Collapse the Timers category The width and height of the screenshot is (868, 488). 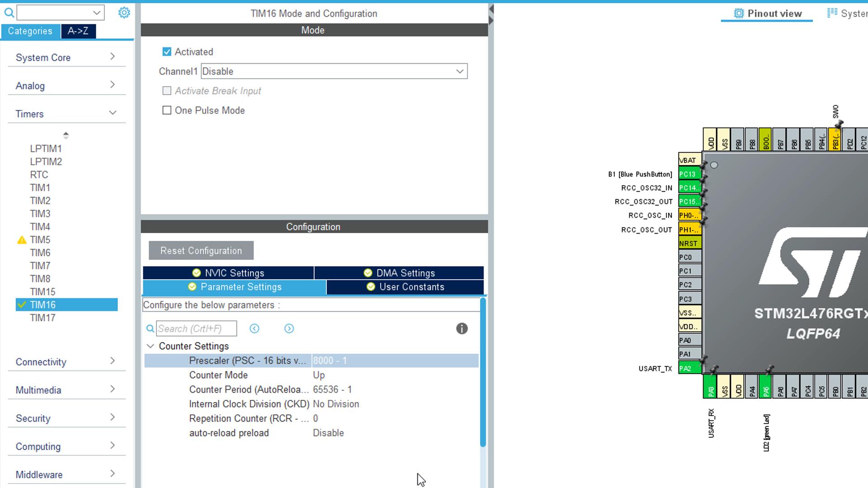(112, 113)
